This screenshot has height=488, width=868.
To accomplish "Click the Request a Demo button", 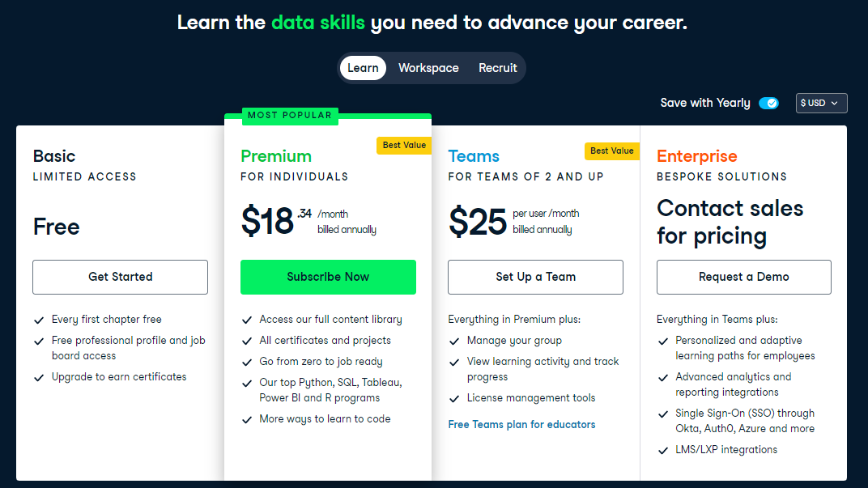I will coord(743,277).
